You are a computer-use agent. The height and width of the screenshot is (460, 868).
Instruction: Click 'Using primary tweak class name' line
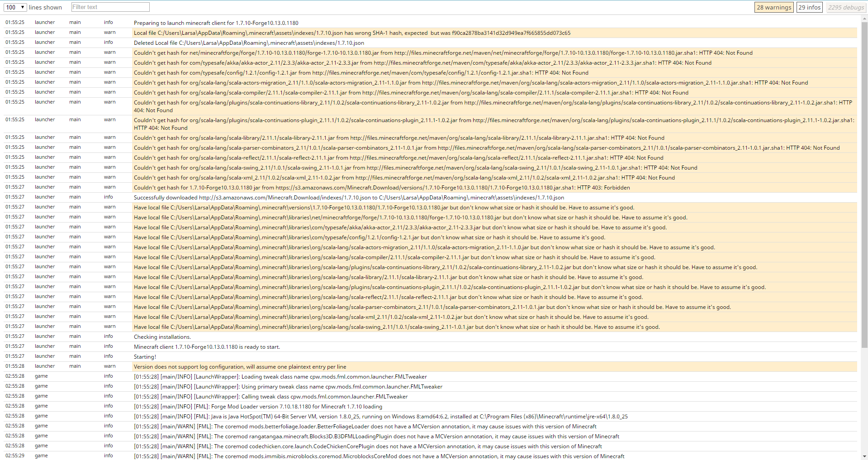point(288,386)
